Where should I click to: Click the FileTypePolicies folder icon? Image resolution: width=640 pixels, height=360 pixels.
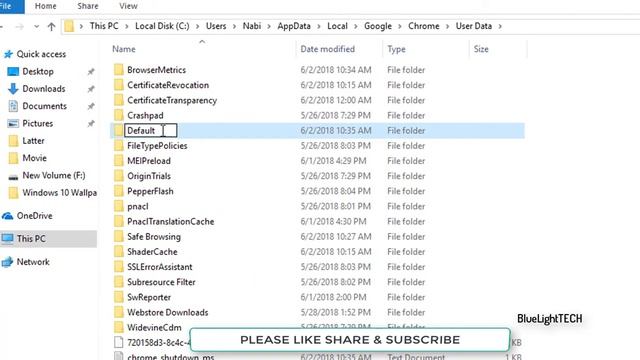click(x=118, y=146)
